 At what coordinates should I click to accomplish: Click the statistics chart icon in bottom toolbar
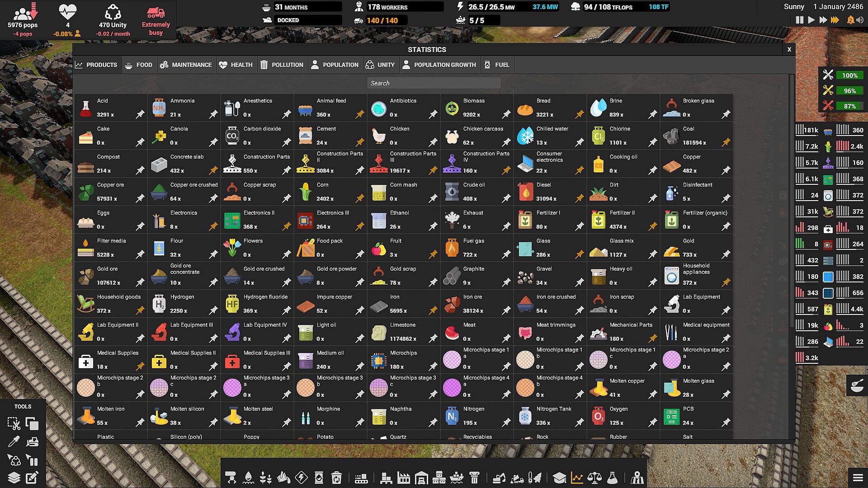click(x=577, y=478)
